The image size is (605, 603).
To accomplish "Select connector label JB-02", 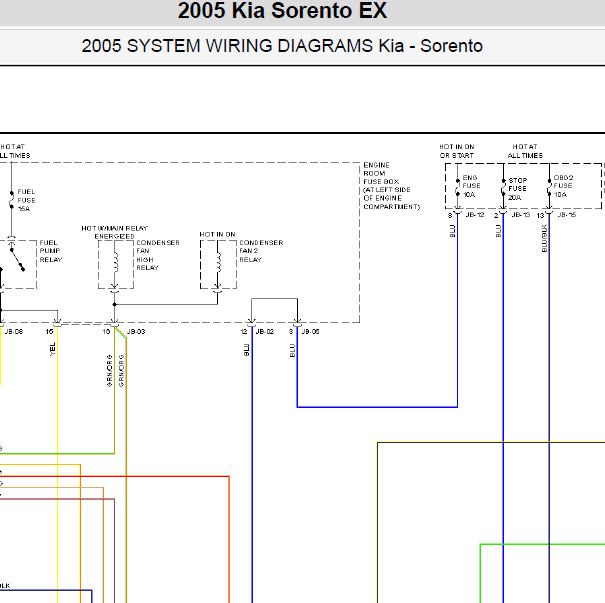I will (x=265, y=332).
